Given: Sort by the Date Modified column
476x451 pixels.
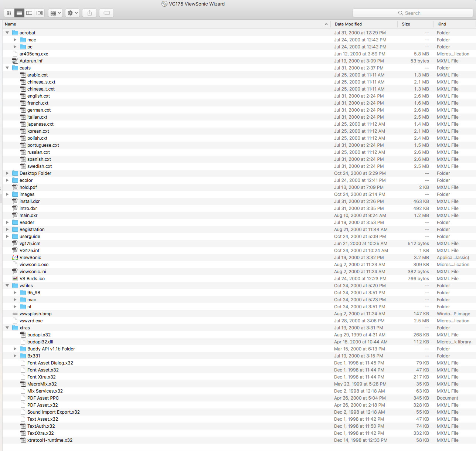Looking at the screenshot, I should 364,24.
